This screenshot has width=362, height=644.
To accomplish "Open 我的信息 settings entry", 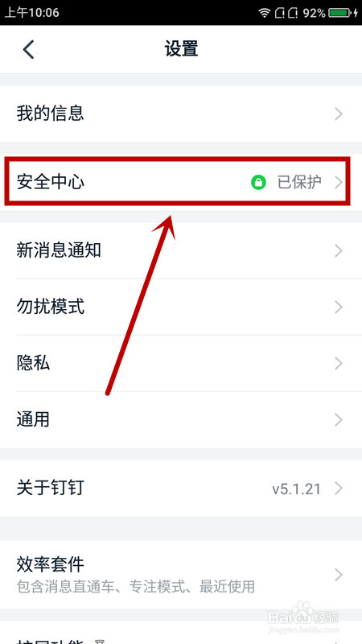I will [x=181, y=114].
